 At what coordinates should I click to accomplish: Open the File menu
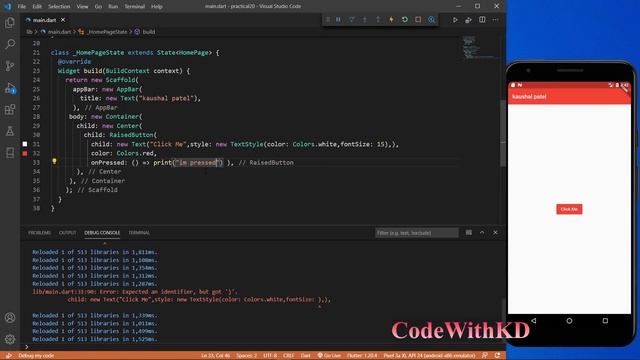pos(22,6)
